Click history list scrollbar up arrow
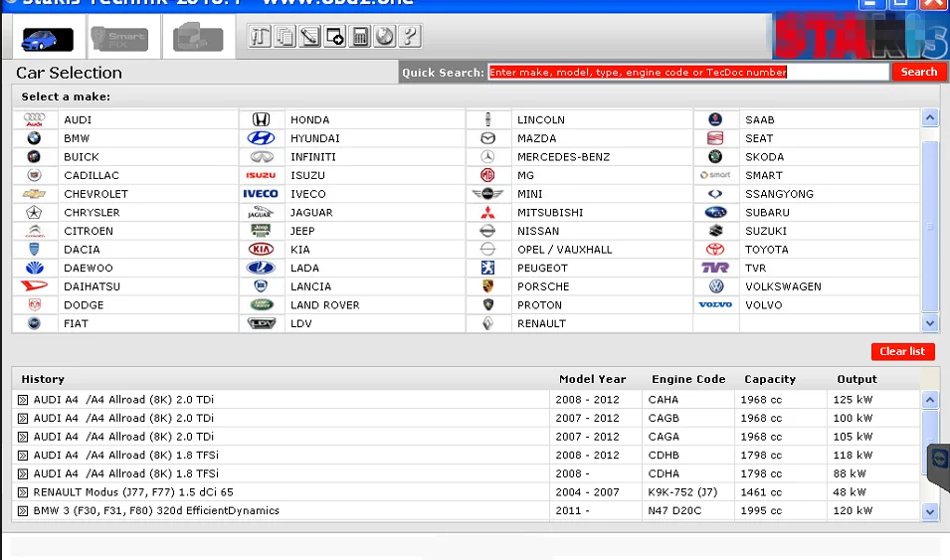950x560 pixels. pos(929,400)
